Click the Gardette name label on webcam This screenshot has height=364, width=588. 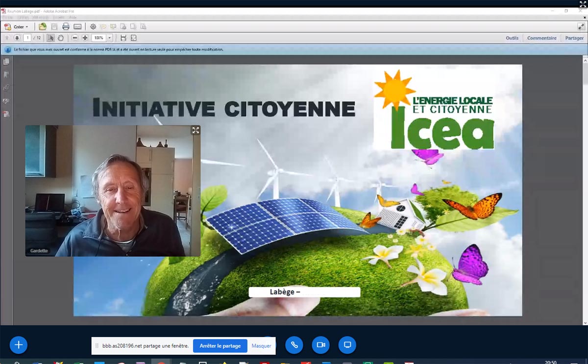(x=39, y=251)
